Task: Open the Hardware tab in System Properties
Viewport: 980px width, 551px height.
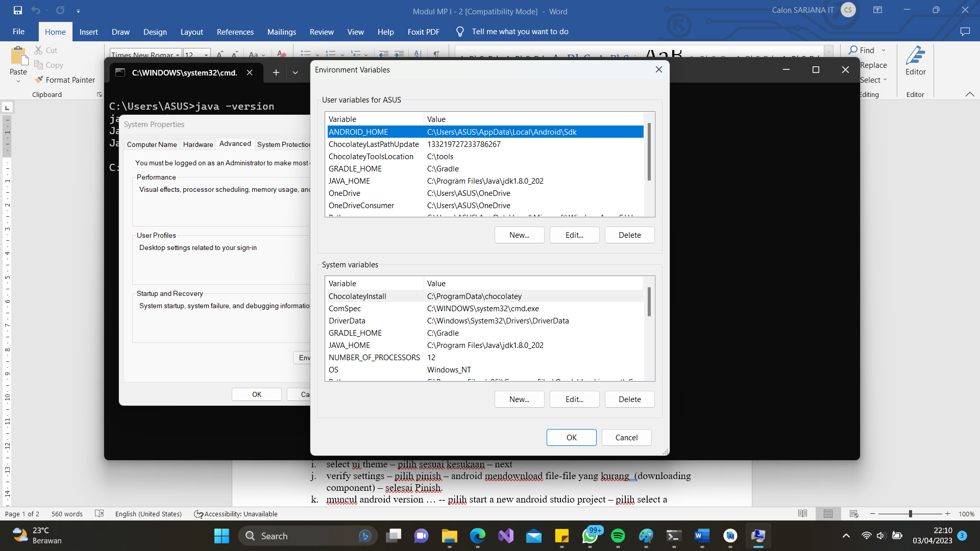Action: coord(198,144)
